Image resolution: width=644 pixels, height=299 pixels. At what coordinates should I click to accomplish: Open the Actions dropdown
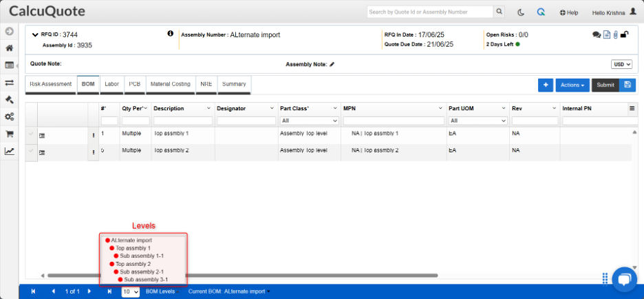(x=572, y=85)
